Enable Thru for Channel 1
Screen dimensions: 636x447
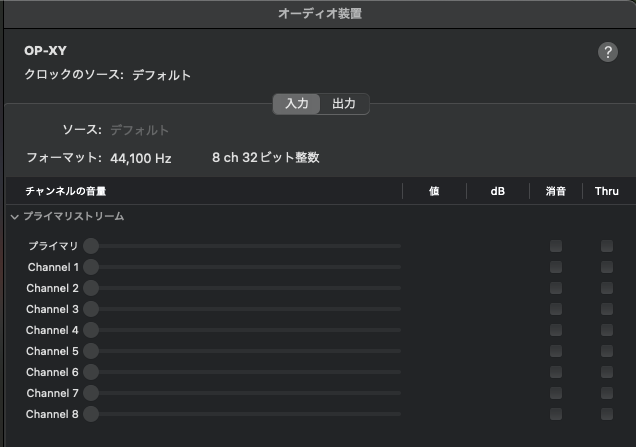(x=607, y=267)
